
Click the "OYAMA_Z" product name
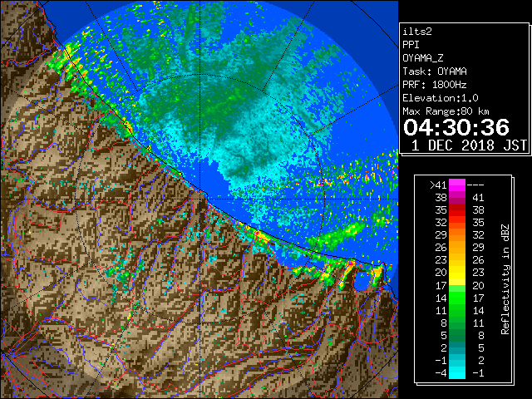[423, 58]
